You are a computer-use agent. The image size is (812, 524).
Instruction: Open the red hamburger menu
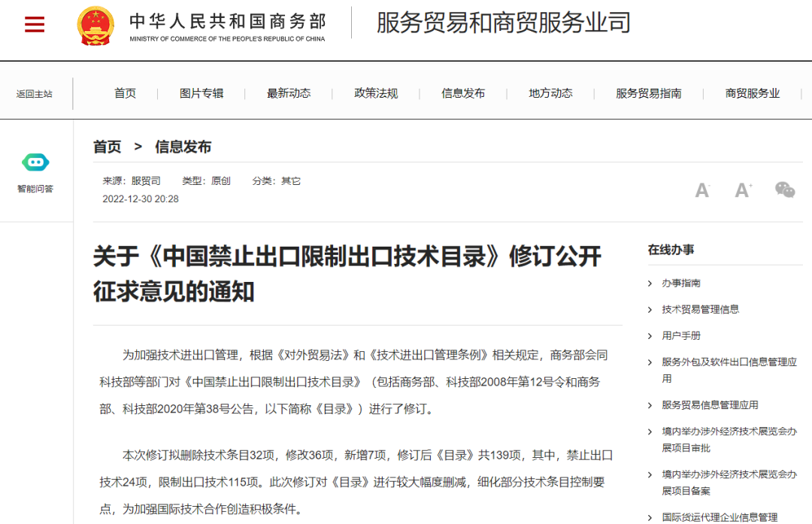(34, 24)
